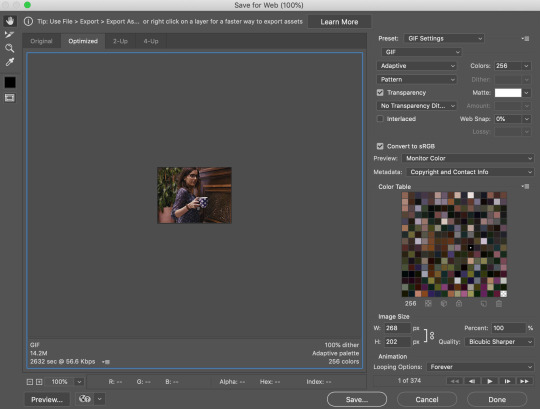Image resolution: width=540 pixels, height=409 pixels.
Task: Open the Quality Bicubic Sharper dropdown
Action: 499,342
